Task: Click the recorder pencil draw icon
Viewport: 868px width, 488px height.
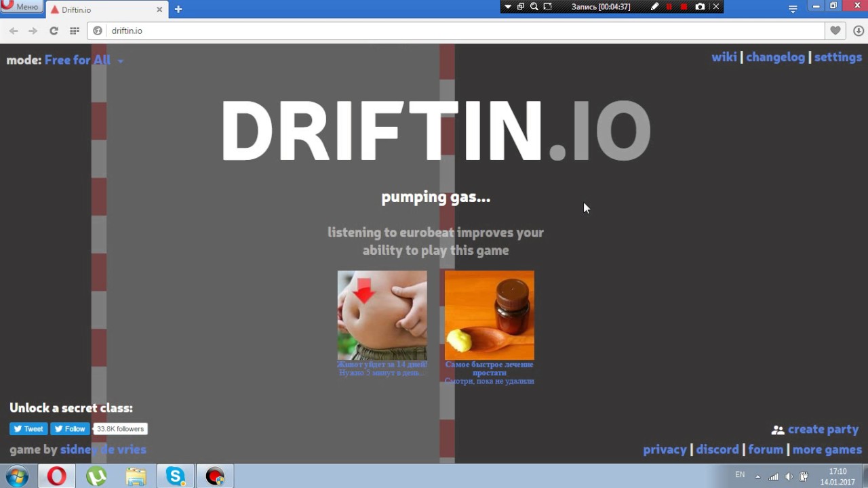Action: click(x=654, y=7)
